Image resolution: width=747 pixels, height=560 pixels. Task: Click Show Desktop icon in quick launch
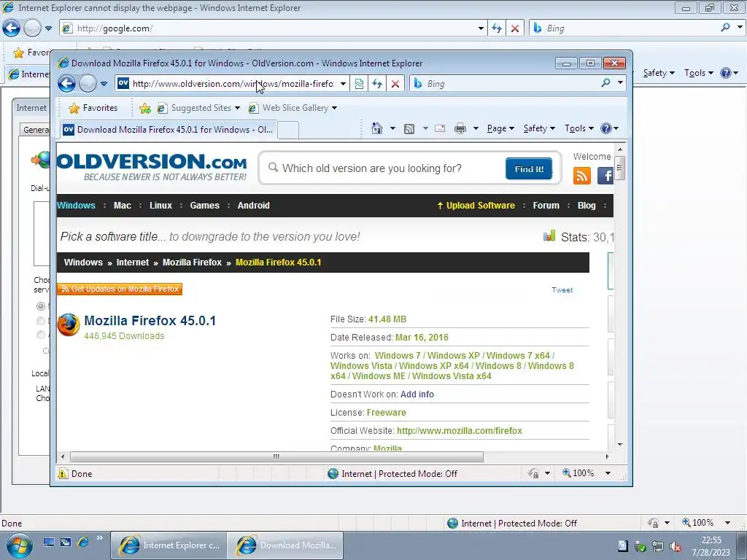49,542
